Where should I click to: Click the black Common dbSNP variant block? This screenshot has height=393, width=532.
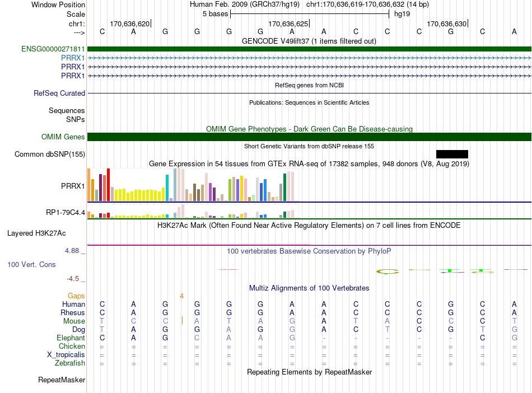pos(452,155)
